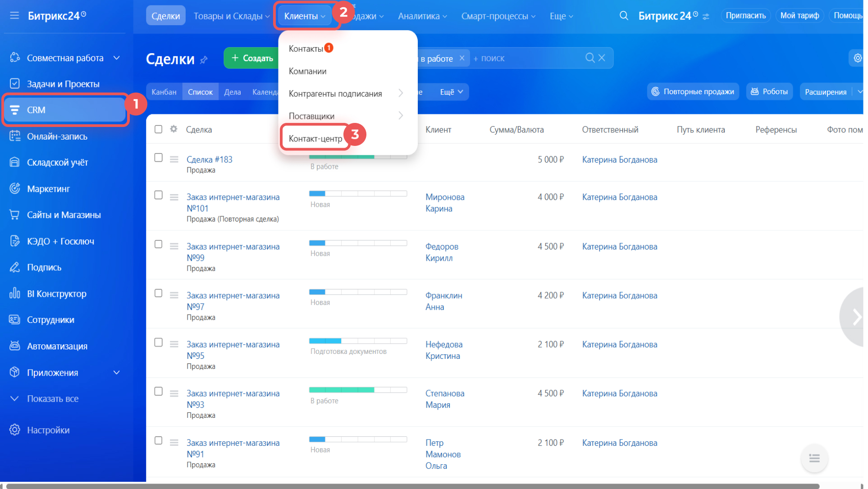Click the green Создать button

252,58
